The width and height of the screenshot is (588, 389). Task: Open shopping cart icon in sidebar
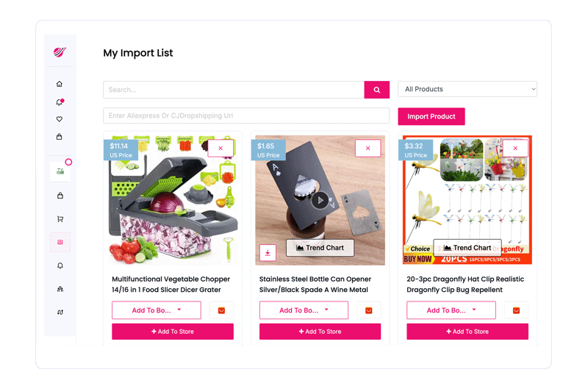pyautogui.click(x=60, y=218)
